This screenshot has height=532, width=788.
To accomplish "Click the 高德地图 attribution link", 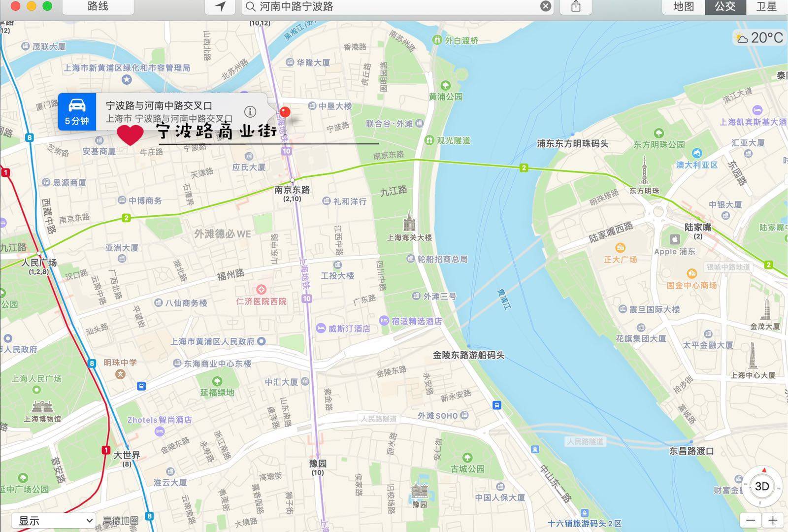I will click(x=121, y=521).
